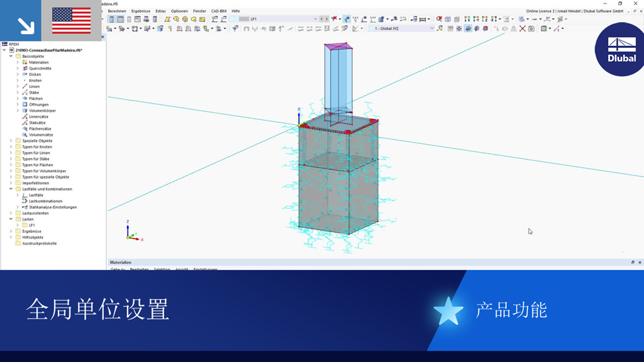Open the Materialien node icon in navigator
Viewport: 644px width, 362px height.
click(25, 62)
